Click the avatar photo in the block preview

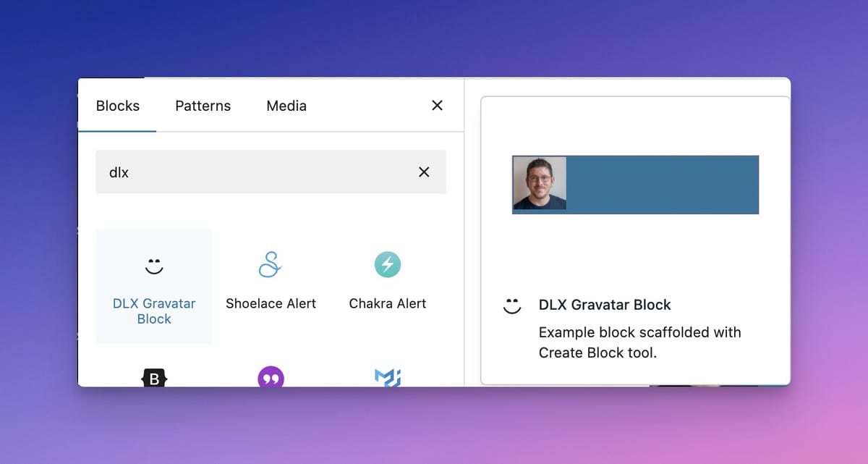[x=540, y=184]
